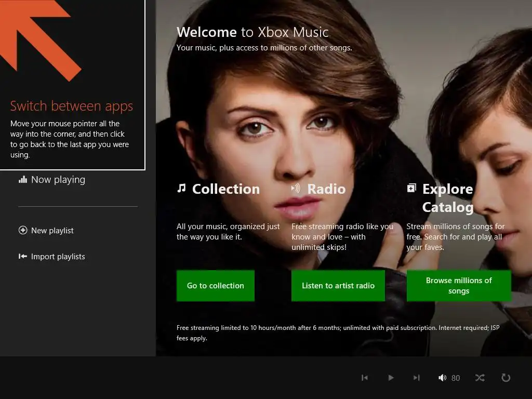This screenshot has height=399, width=532.
Task: Click the 'Your music, plus access' subtitle
Action: 264,48
